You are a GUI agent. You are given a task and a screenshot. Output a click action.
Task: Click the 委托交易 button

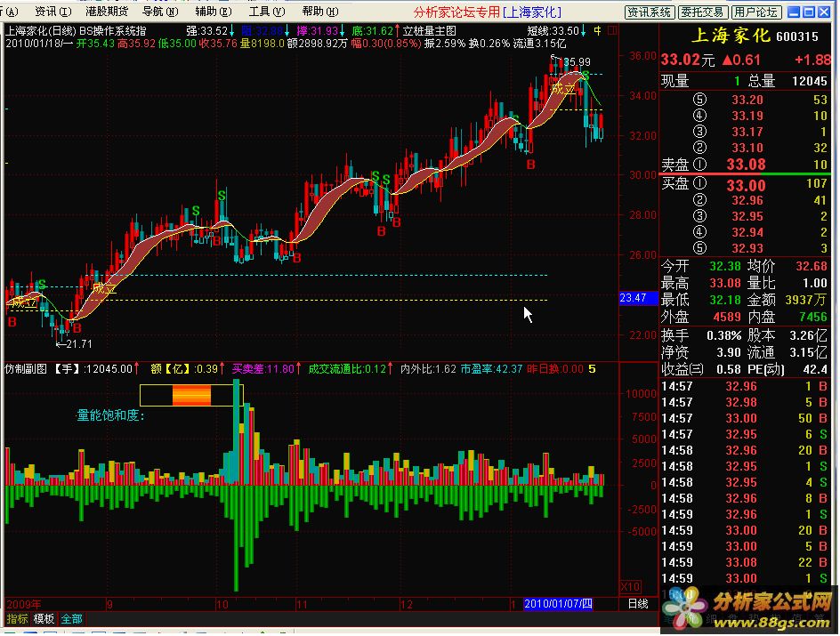[702, 12]
